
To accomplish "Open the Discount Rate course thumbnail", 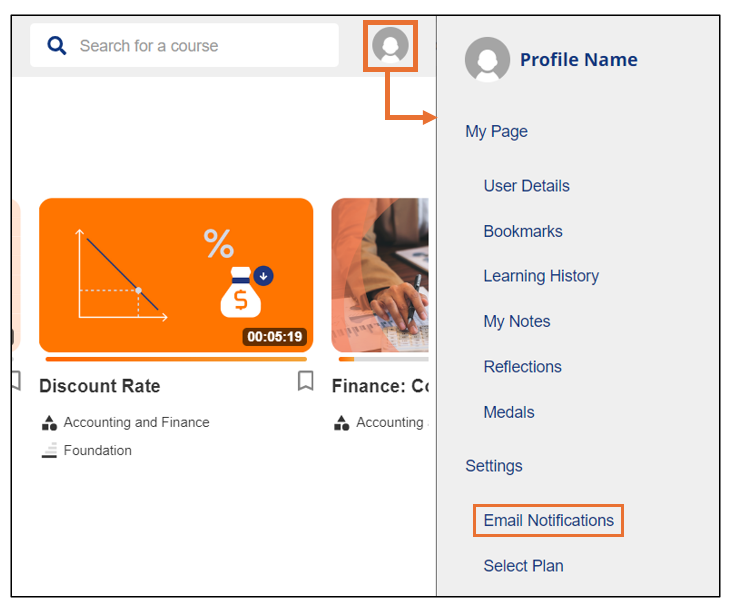I will [x=176, y=274].
